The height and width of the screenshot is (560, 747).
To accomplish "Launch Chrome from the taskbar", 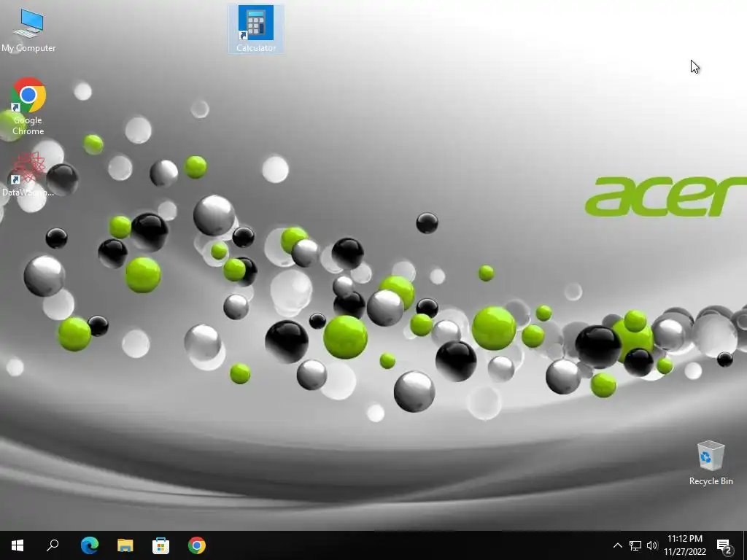I will coord(197,545).
